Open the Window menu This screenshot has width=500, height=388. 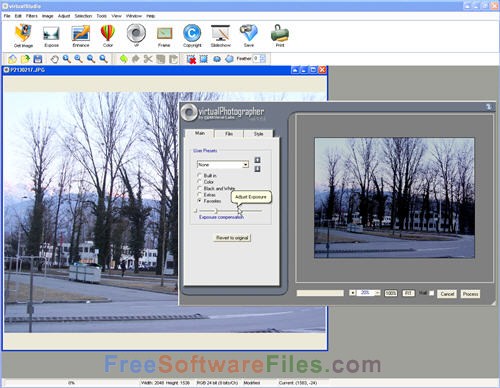coord(134,16)
